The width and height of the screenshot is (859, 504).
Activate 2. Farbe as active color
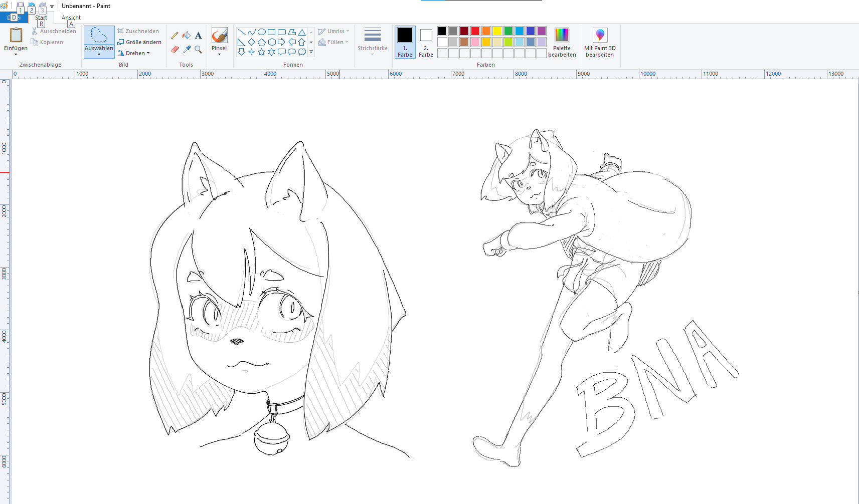(426, 42)
